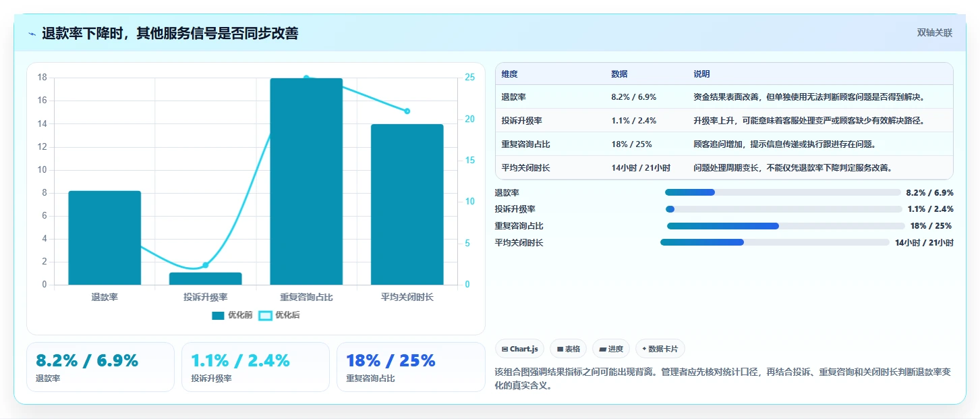The image size is (980, 419).
Task: Click the line point atop 重复咨询占比 bar
Action: click(306, 78)
